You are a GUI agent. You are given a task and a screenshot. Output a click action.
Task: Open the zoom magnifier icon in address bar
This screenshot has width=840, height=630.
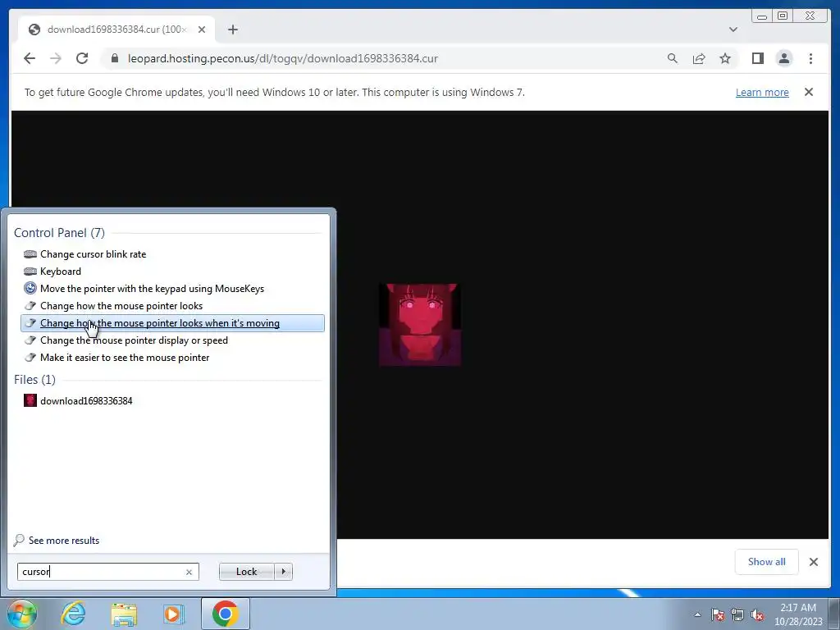tap(673, 58)
